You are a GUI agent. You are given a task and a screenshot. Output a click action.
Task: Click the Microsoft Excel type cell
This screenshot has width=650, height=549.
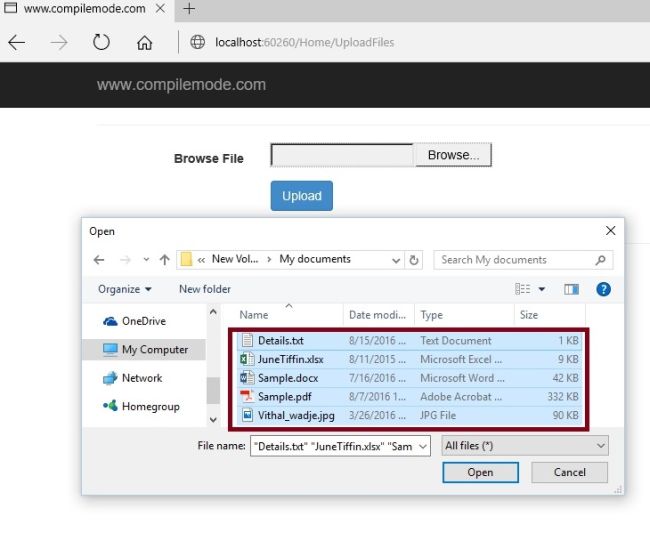[461, 359]
